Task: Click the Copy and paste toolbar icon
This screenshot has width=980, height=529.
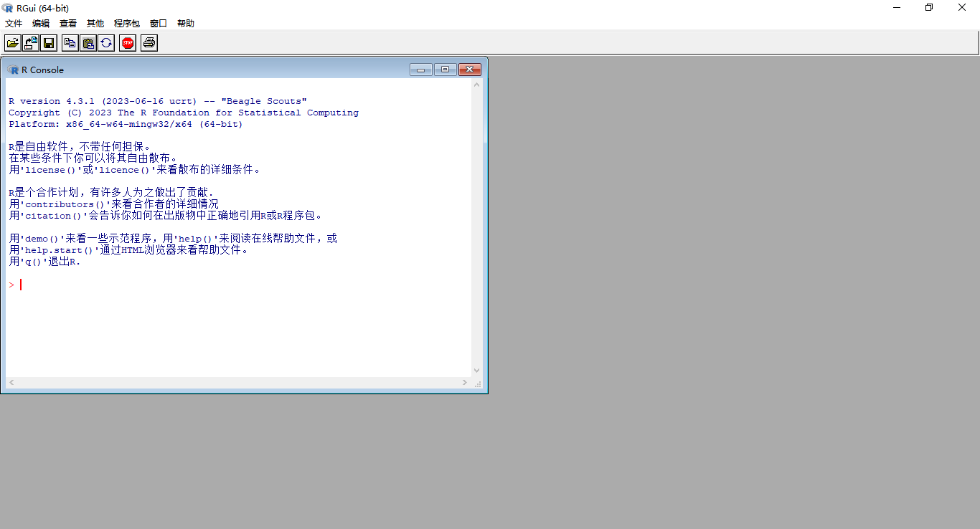Action: (x=106, y=43)
